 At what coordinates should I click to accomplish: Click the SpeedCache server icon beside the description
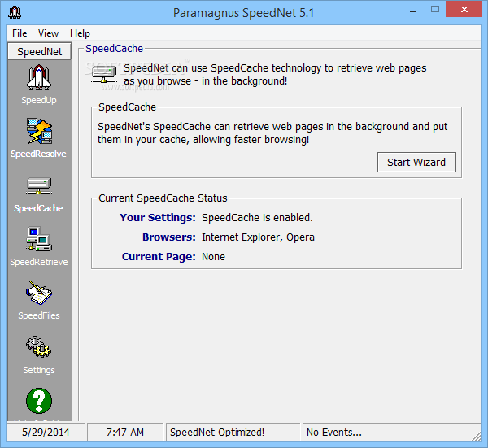click(x=104, y=75)
